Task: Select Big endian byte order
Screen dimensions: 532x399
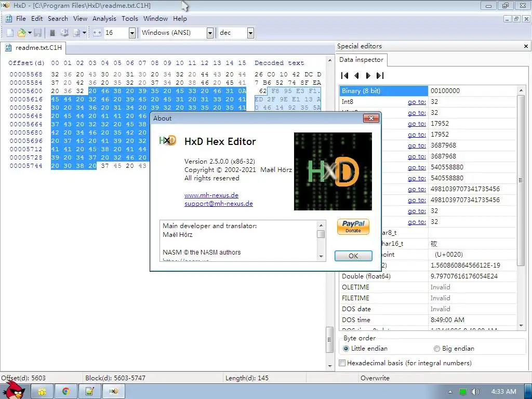Action: 454,349
